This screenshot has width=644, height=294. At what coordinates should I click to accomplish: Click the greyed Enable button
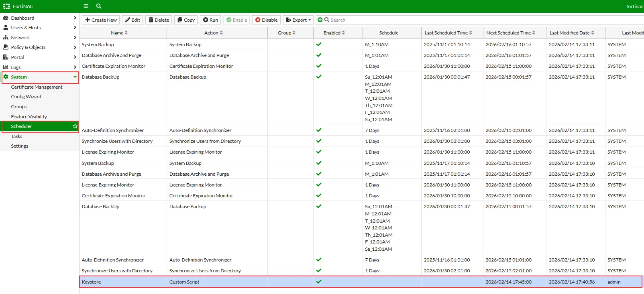pos(236,20)
